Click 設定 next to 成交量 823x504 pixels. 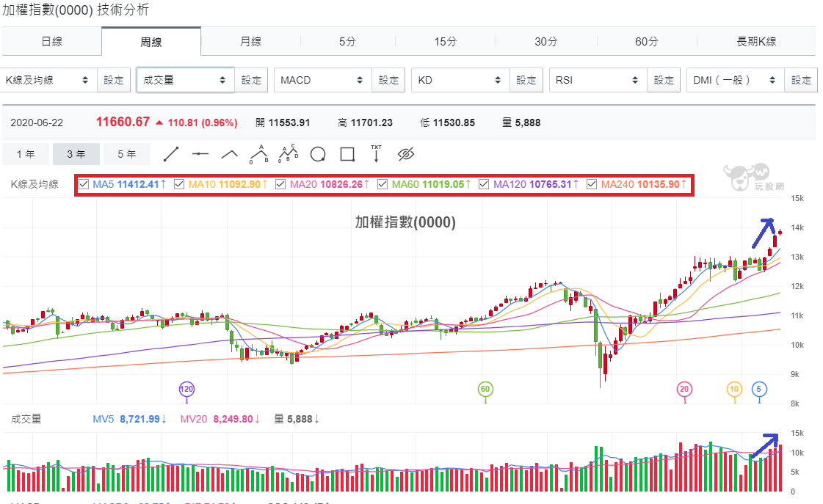(x=251, y=80)
